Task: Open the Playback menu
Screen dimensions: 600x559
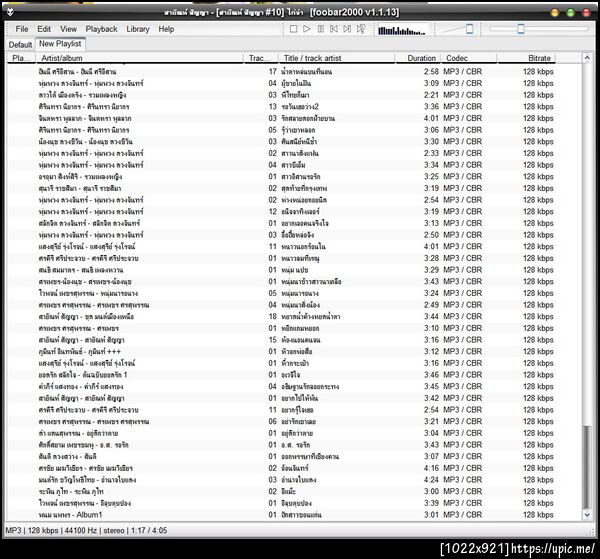Action: pos(101,29)
